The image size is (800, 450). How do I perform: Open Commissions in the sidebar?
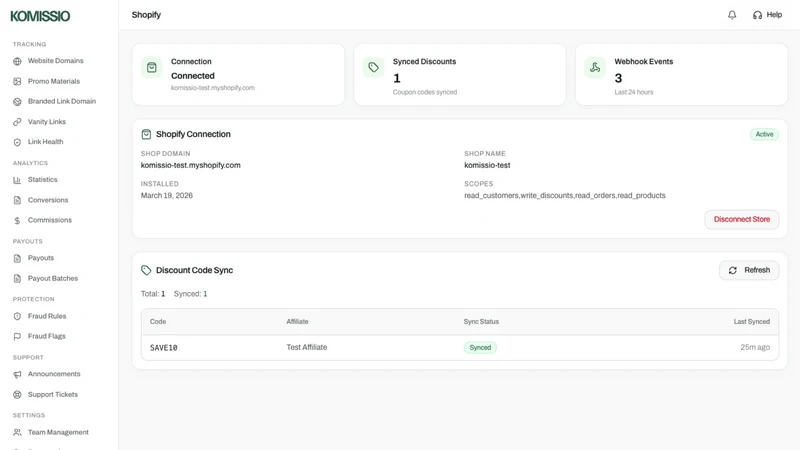(x=49, y=220)
